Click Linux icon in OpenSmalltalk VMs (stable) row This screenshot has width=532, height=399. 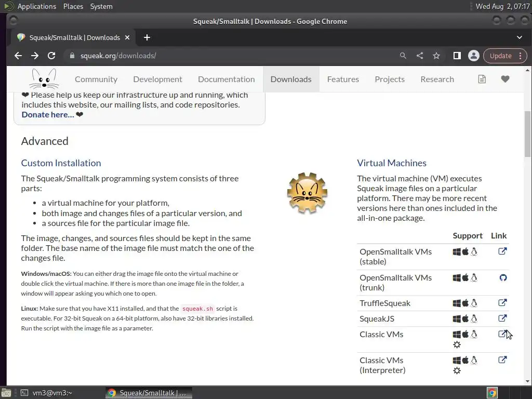coord(474,251)
